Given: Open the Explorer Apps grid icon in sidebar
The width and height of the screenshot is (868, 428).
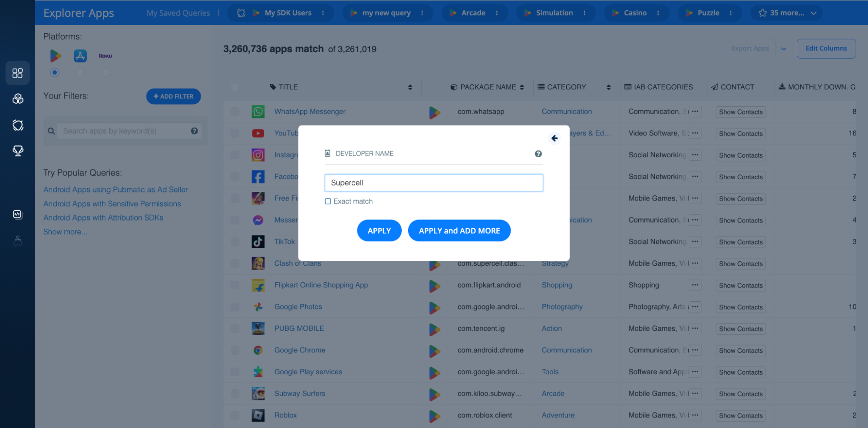Looking at the screenshot, I should click(17, 73).
